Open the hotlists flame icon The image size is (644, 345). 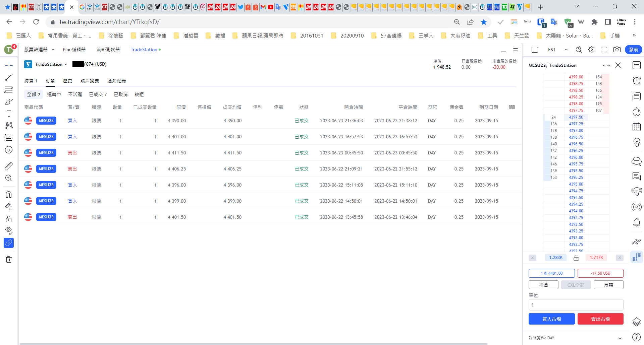[x=637, y=111]
